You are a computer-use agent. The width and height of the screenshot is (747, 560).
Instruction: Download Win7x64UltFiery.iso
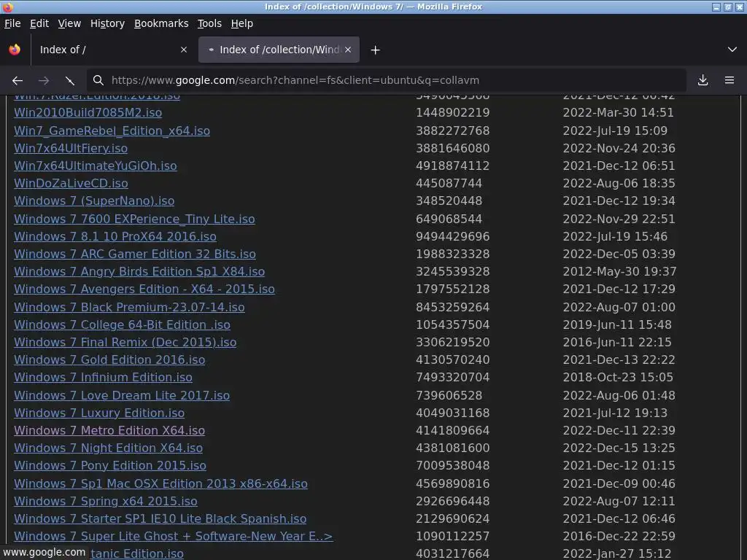[71, 149]
